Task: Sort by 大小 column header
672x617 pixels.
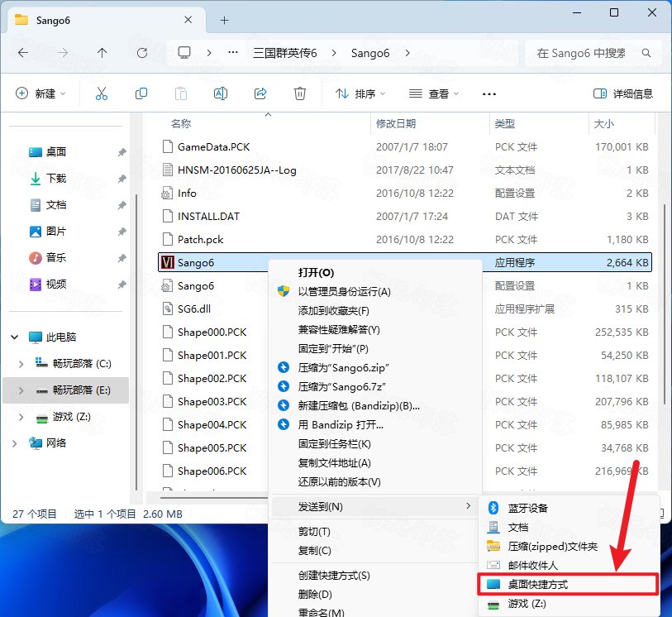Action: pos(604,124)
